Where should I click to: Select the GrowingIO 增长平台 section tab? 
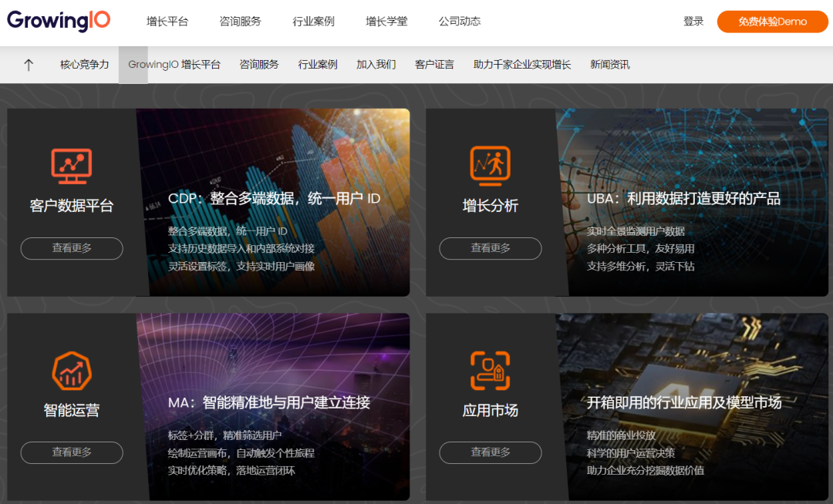[174, 65]
